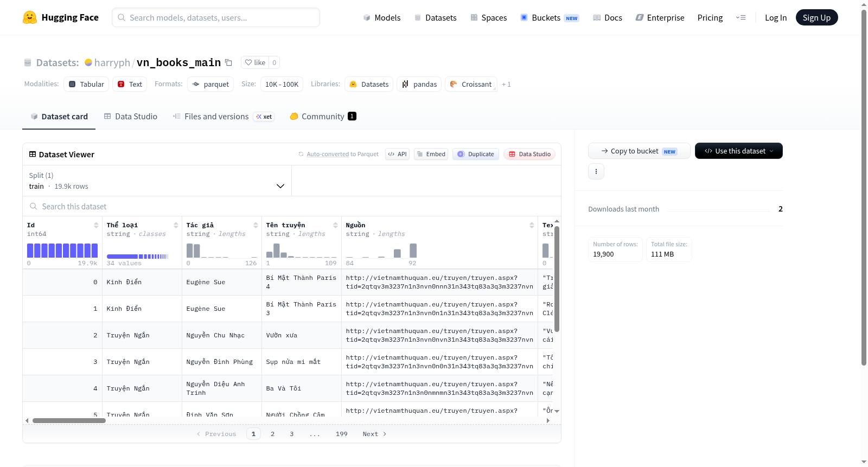Click the Croissant library tag
The width and height of the screenshot is (868, 467).
(x=471, y=84)
